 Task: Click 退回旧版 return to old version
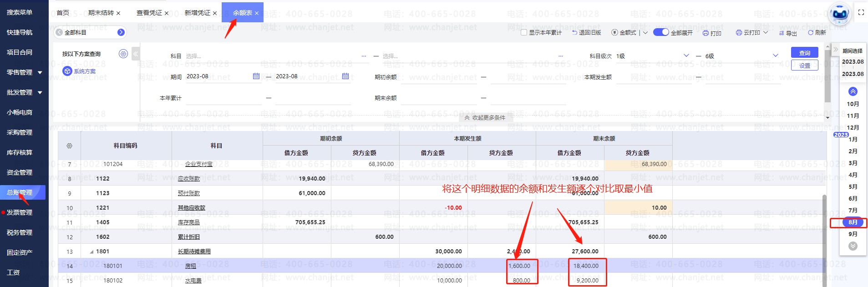587,33
